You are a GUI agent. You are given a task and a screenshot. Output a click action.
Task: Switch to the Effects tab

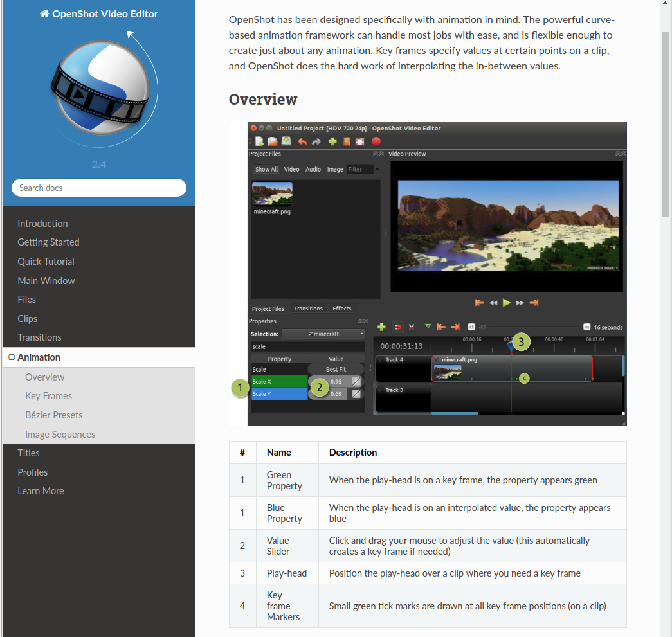coord(341,308)
